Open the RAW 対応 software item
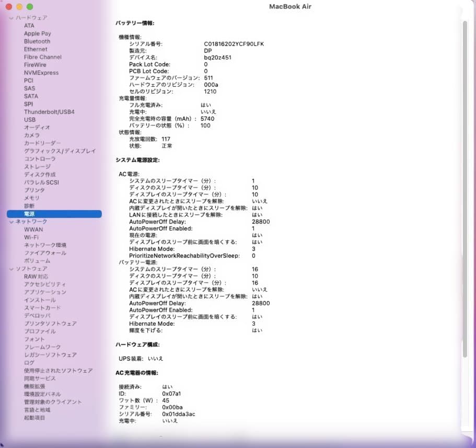The width and height of the screenshot is (476, 448). pyautogui.click(x=35, y=277)
